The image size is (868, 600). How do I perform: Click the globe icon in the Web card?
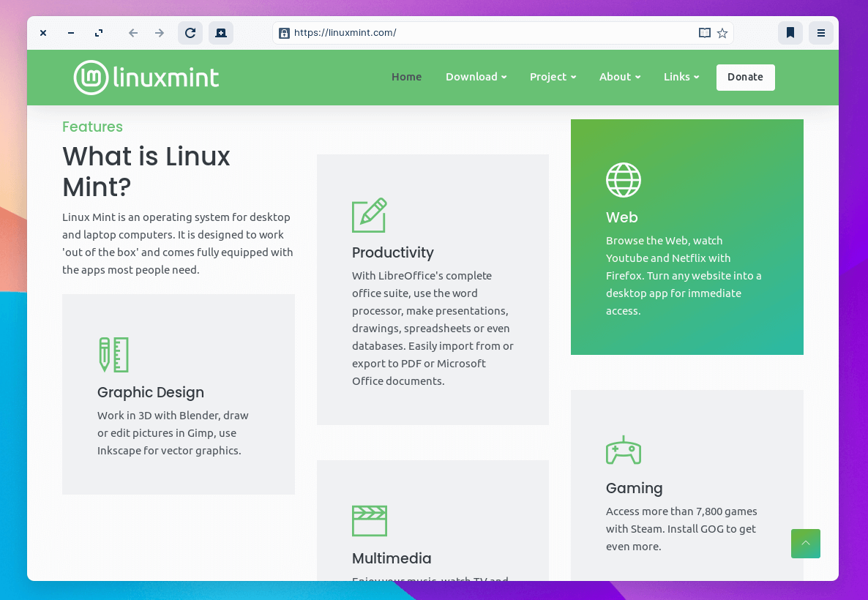pos(624,180)
